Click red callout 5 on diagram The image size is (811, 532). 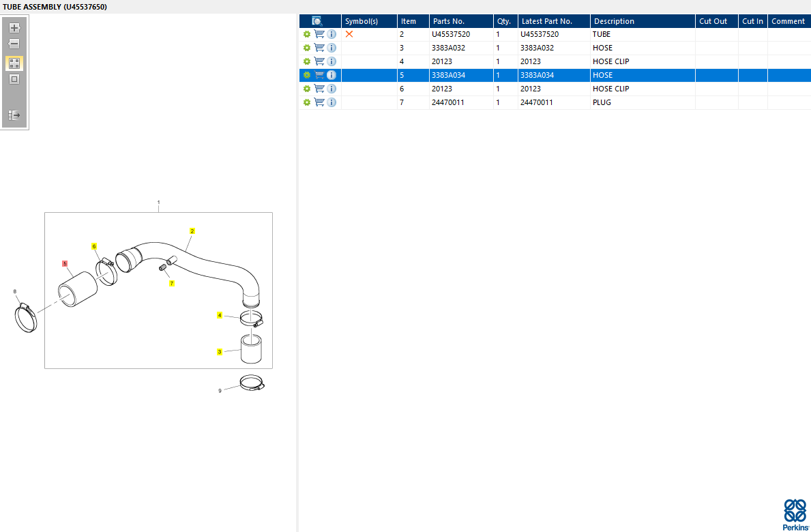click(65, 263)
